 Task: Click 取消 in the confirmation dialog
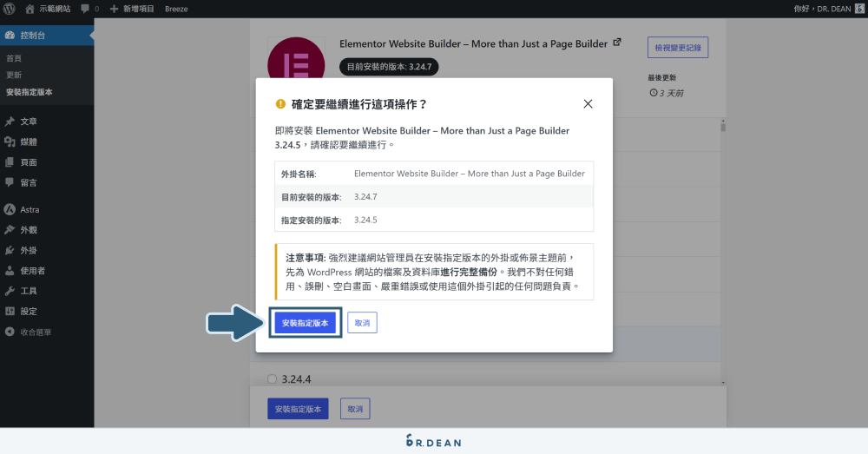tap(362, 323)
